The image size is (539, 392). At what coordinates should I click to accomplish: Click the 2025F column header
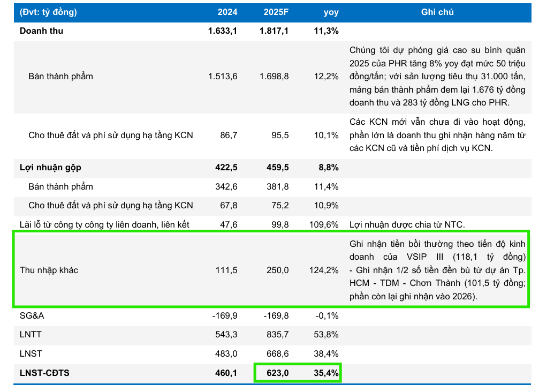click(276, 12)
